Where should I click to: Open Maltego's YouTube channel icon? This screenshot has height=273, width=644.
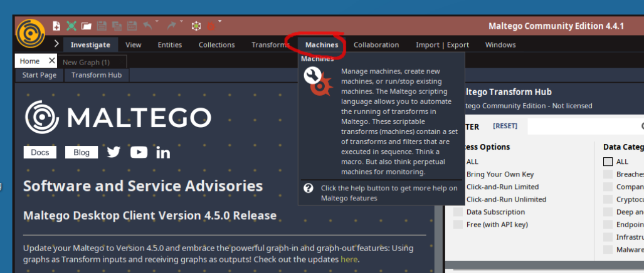[139, 152]
